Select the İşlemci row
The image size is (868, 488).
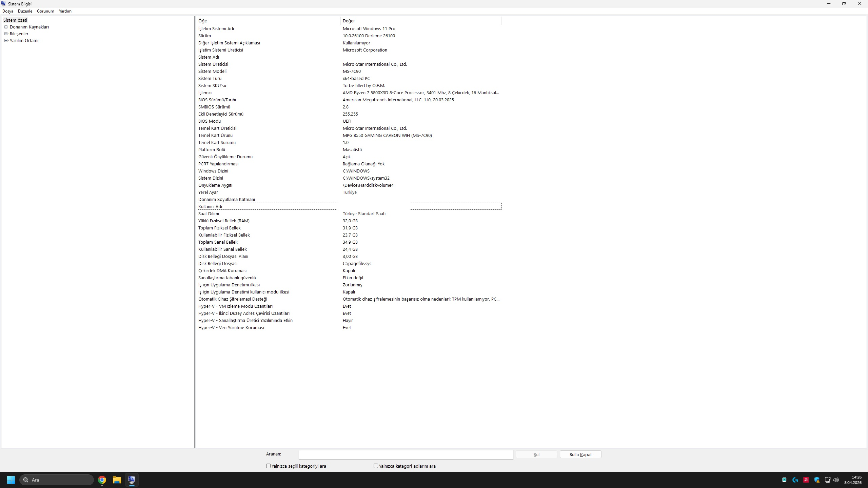pyautogui.click(x=350, y=93)
